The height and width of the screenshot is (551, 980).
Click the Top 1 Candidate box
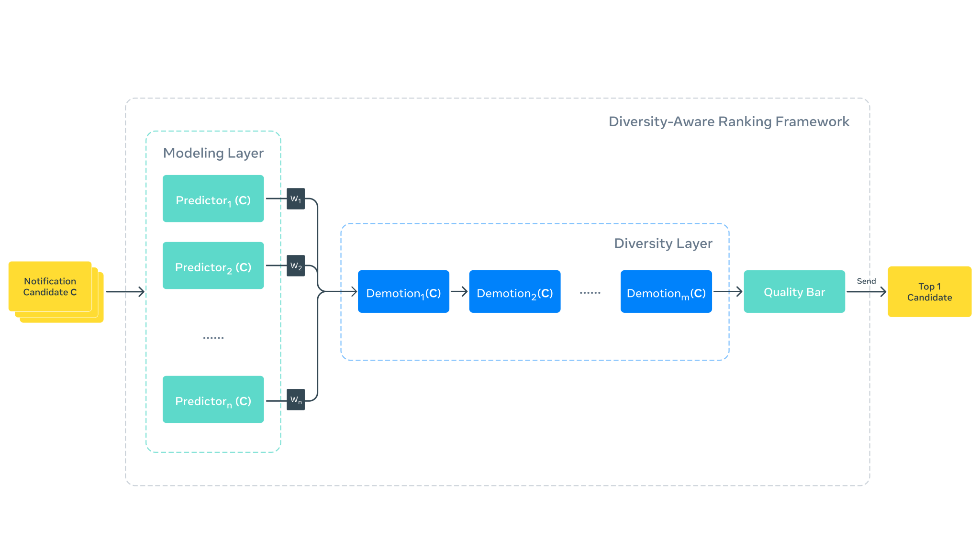(x=929, y=292)
